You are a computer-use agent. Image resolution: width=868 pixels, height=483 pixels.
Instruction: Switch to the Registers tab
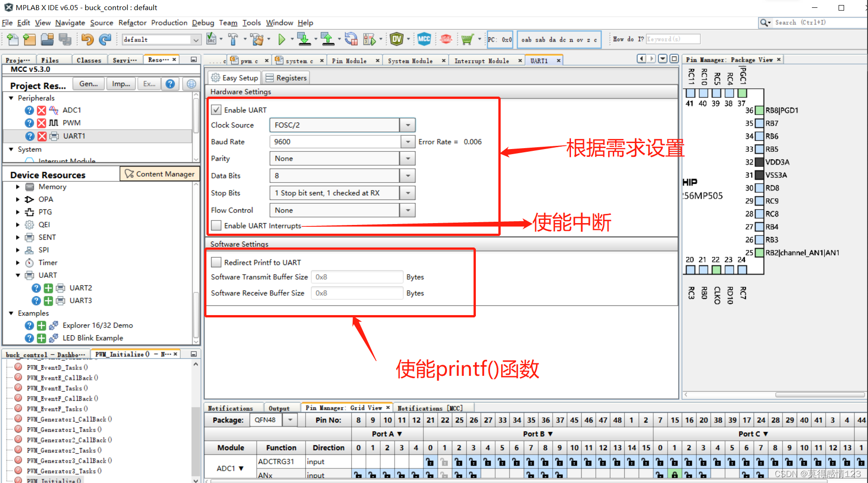(286, 77)
